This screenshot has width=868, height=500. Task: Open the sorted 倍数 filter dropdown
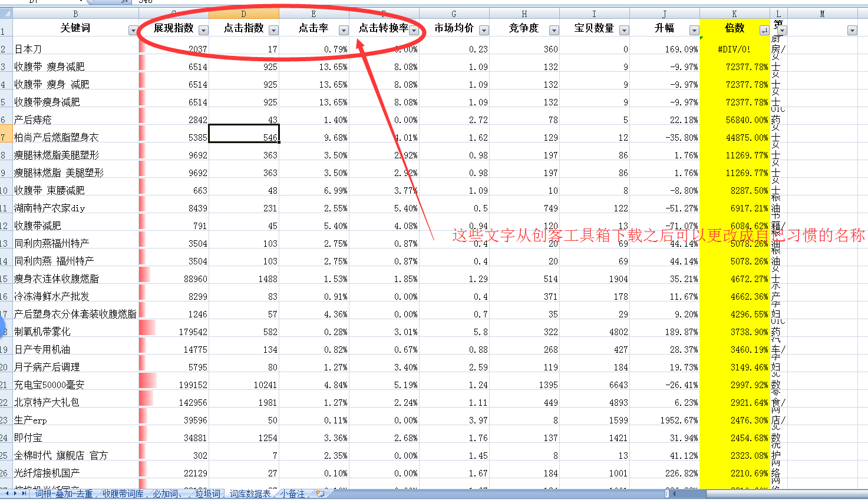coord(764,31)
